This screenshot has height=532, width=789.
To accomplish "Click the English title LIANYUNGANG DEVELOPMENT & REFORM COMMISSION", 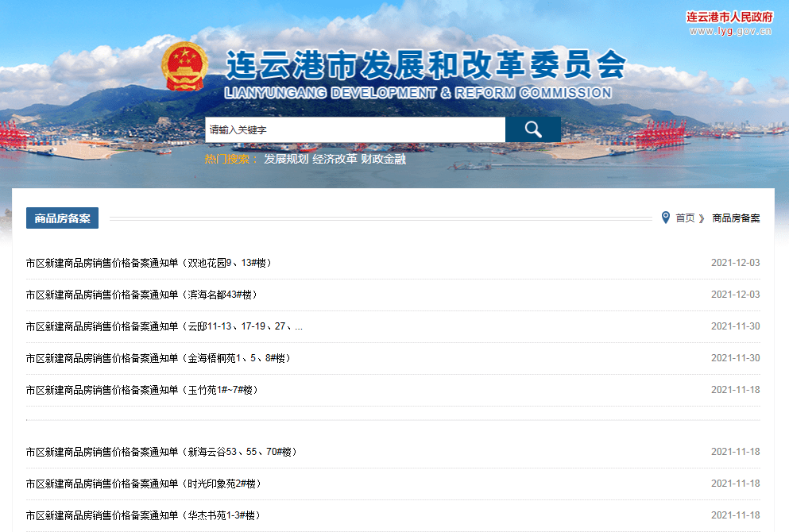I will [418, 93].
